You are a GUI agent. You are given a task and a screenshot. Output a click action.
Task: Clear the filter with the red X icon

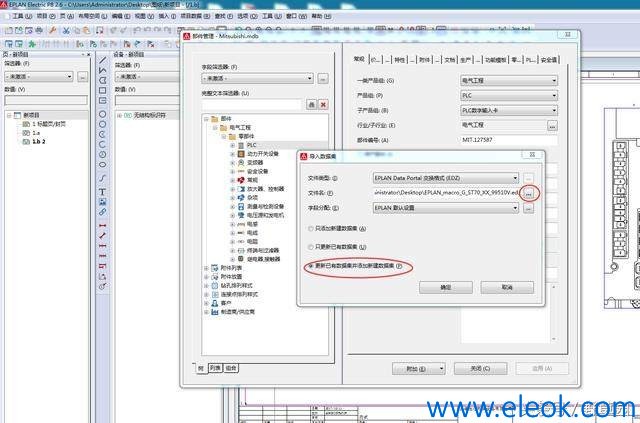323,105
